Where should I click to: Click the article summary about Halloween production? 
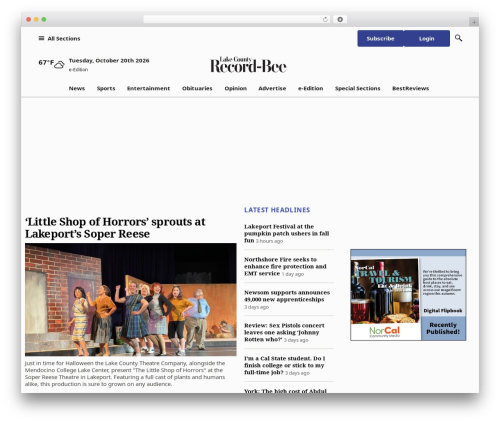(125, 373)
